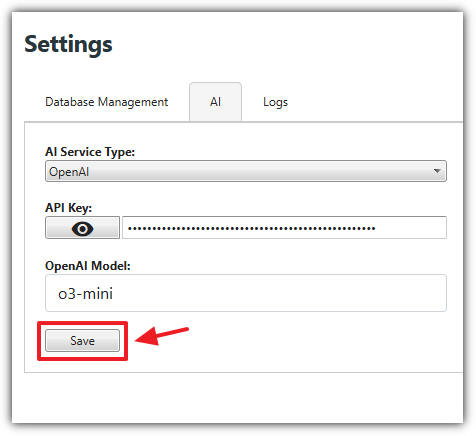Click the masked dots in API key
Viewport: 476px width, 436px height.
click(252, 228)
